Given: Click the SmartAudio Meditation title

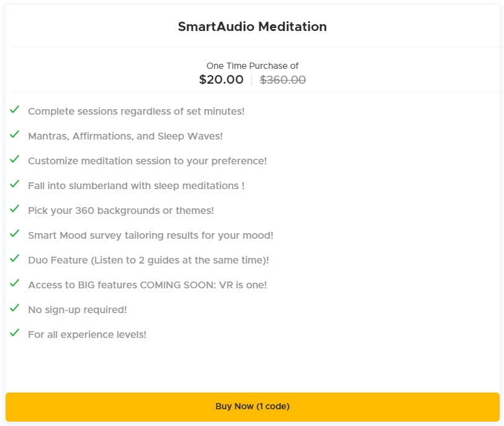Looking at the screenshot, I should pyautogui.click(x=252, y=27).
